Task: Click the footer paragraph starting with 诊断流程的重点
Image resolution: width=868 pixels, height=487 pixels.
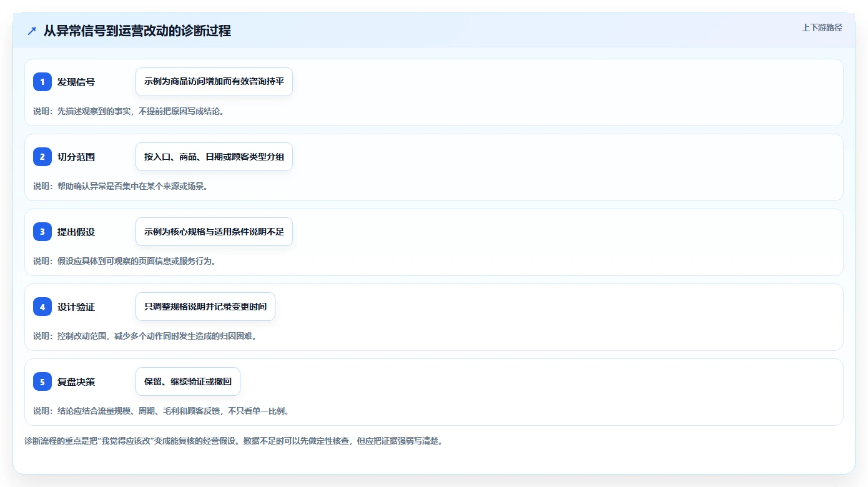Action: pos(234,441)
